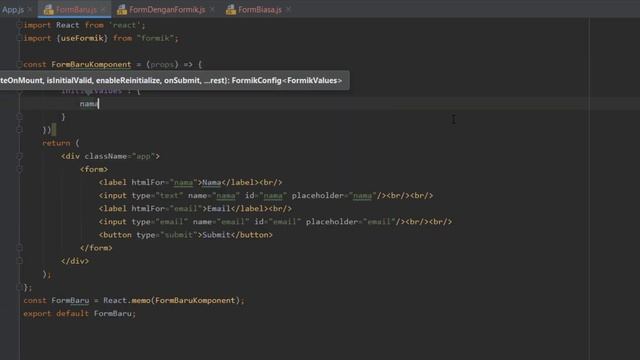Close the FormDenganFormik.js tab
The image size is (640, 360).
[x=212, y=9]
